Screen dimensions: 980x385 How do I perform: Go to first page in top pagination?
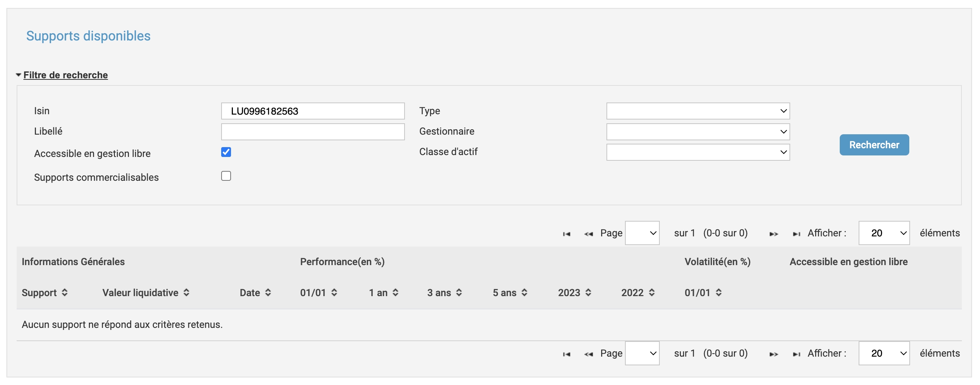click(x=566, y=234)
